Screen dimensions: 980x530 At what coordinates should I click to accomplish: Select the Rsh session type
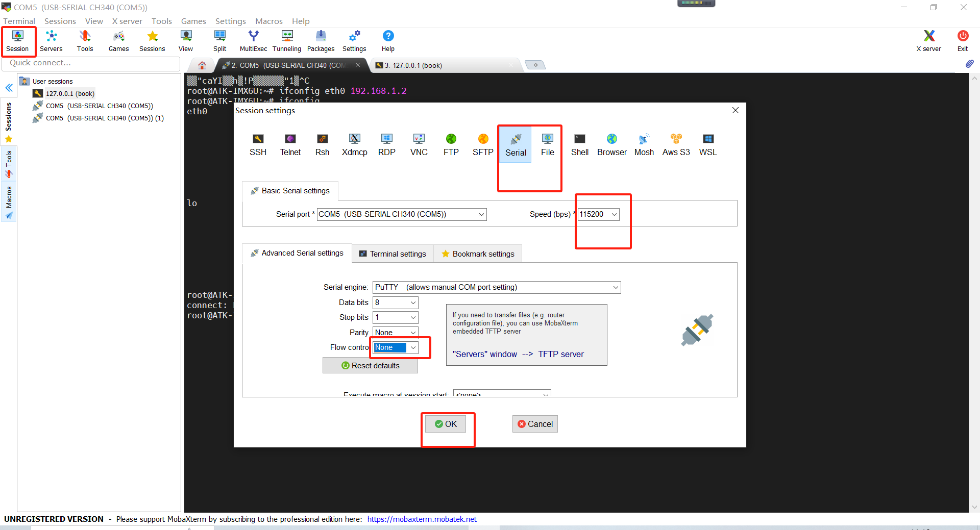coord(322,145)
